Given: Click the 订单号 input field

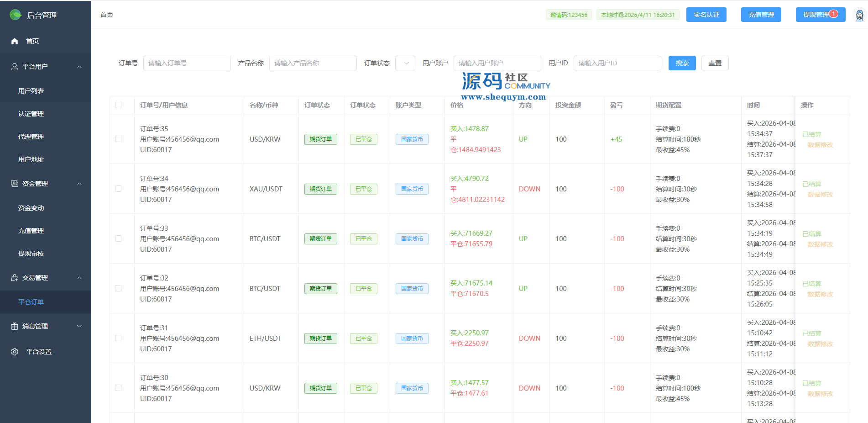Looking at the screenshot, I should 187,63.
